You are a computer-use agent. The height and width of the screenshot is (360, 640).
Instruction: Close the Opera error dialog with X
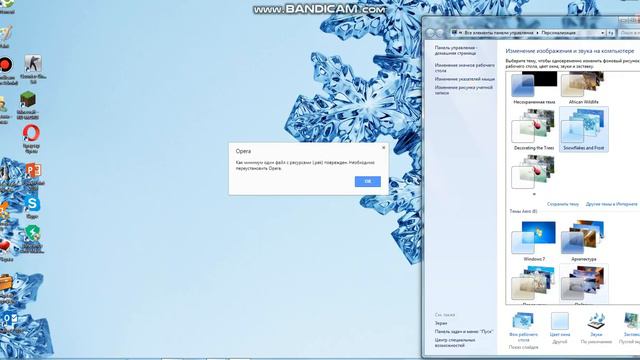383,147
